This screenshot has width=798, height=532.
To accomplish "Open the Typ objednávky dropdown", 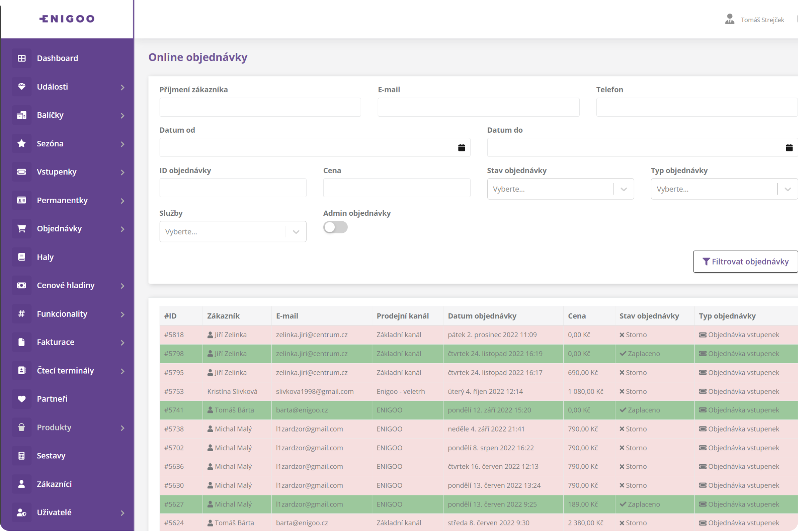I will coord(723,189).
